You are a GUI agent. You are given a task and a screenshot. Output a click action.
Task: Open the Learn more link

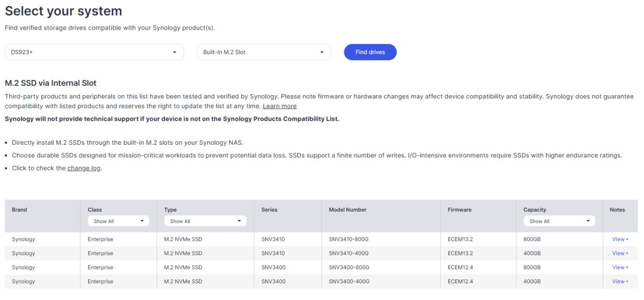click(280, 106)
